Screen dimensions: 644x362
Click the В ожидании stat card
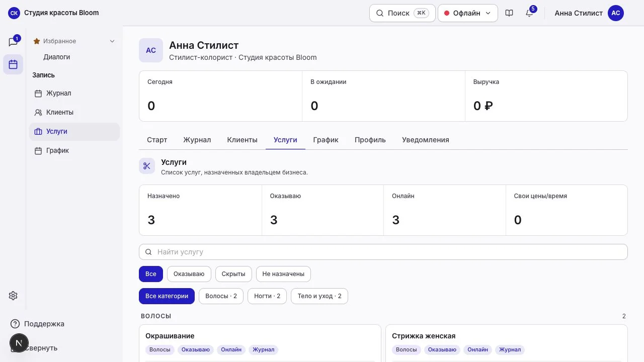[383, 96]
